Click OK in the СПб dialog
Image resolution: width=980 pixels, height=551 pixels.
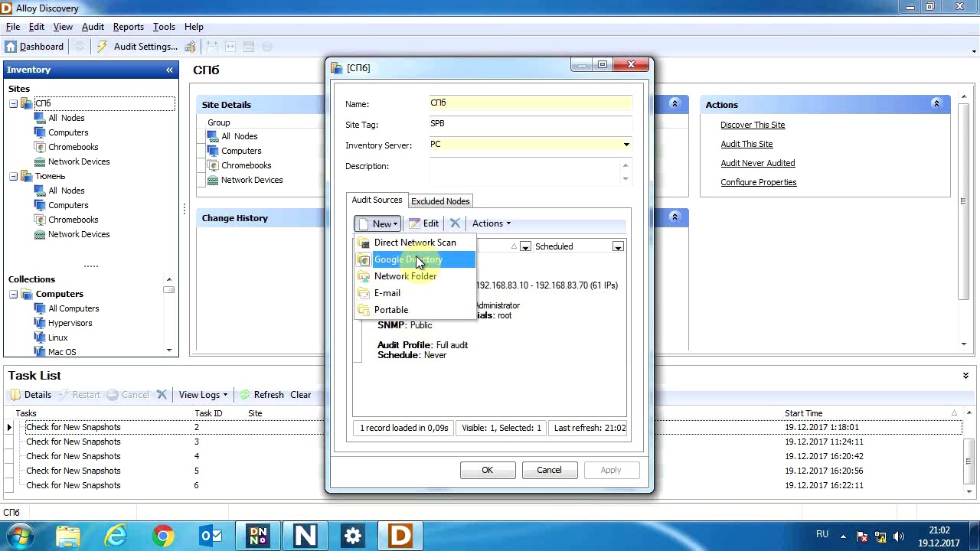pyautogui.click(x=487, y=470)
